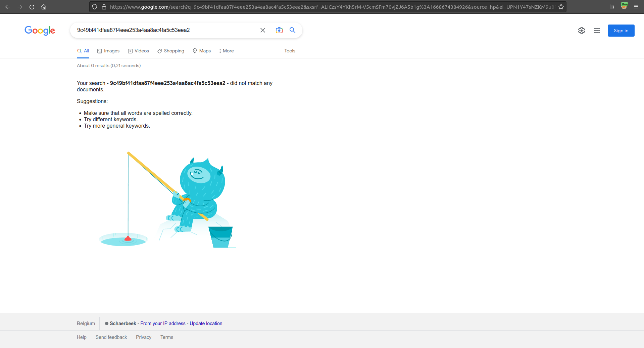Viewport: 644px width, 348px height.
Task: Open tracking protection shield in address bar
Action: click(x=95, y=7)
